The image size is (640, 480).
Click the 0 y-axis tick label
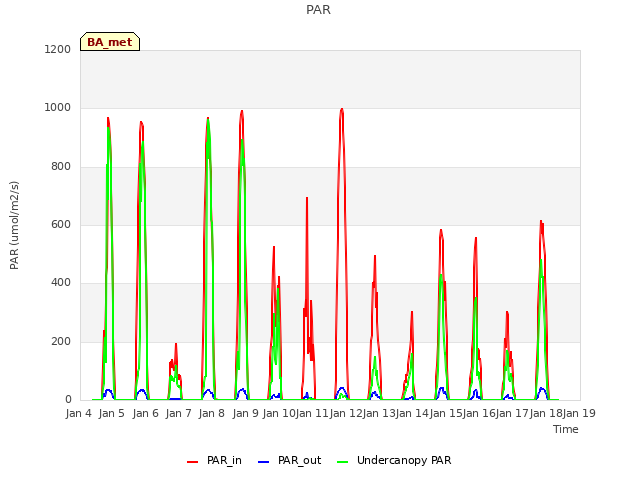click(68, 400)
